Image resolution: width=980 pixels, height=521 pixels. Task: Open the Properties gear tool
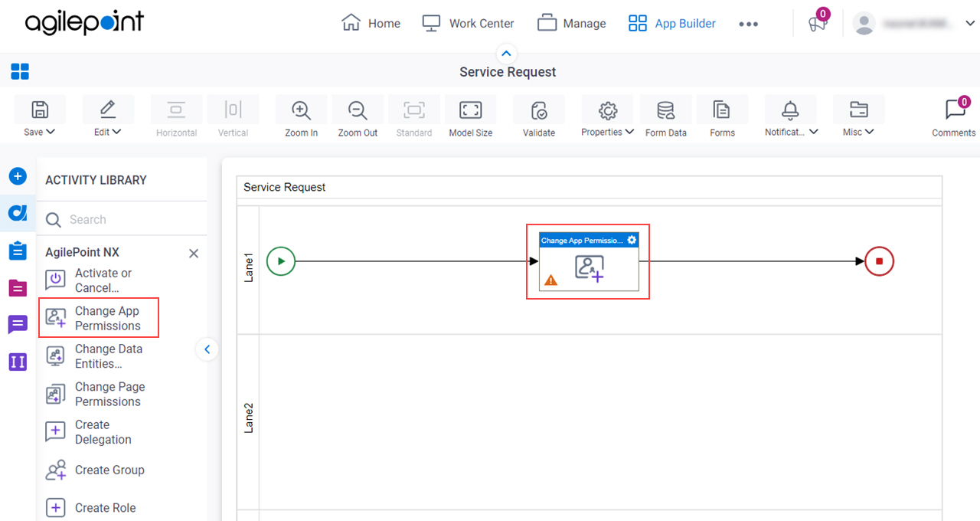[608, 110]
